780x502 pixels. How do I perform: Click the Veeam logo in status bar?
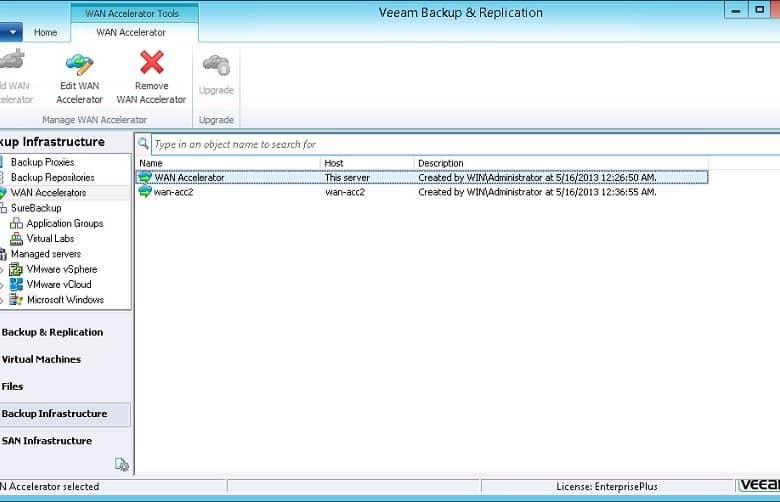click(759, 486)
